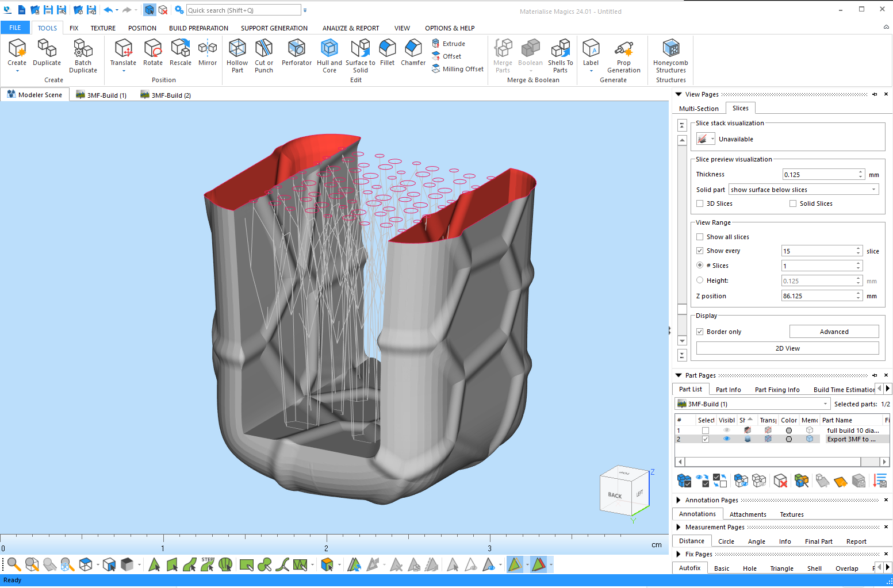Enable the 3D Slices checkbox
This screenshot has height=588, width=893.
coord(700,203)
